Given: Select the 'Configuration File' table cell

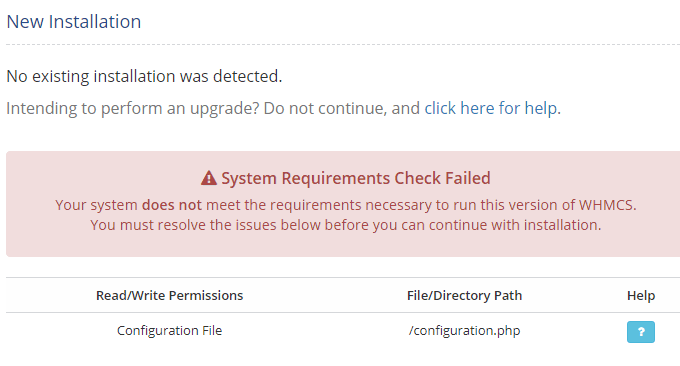Looking at the screenshot, I should pos(170,330).
